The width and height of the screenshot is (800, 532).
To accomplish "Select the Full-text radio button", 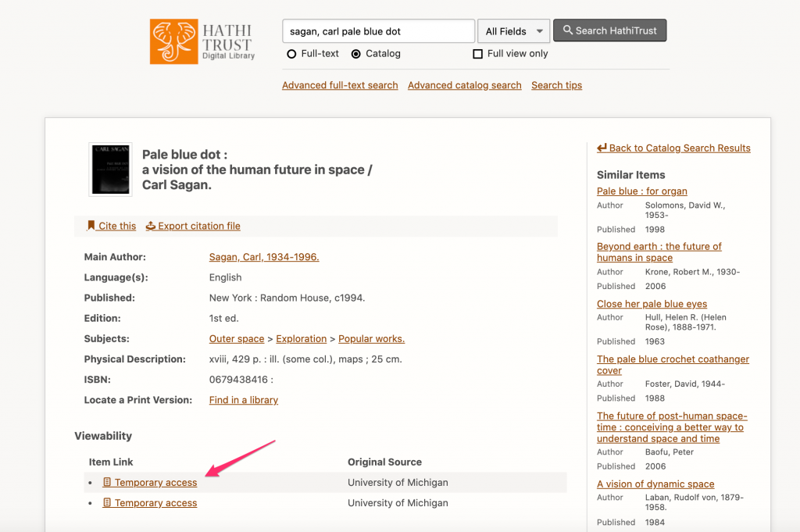I will (291, 54).
